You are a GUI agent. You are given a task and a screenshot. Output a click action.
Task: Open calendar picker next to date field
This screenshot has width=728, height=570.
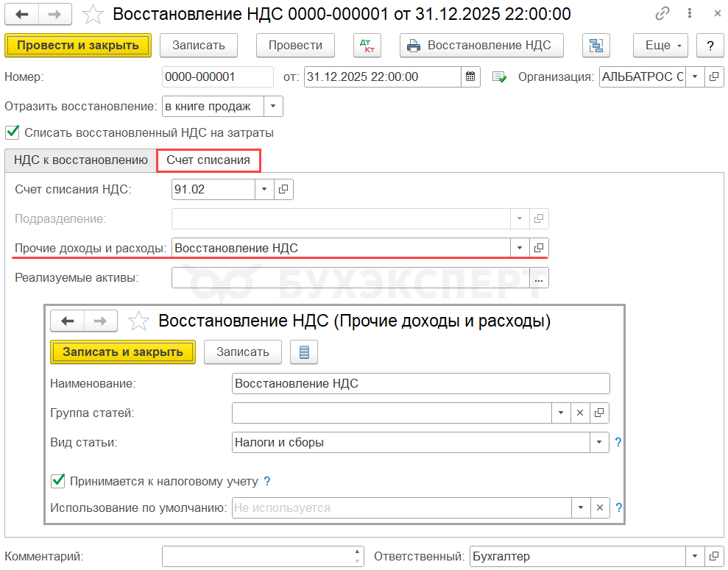point(471,77)
